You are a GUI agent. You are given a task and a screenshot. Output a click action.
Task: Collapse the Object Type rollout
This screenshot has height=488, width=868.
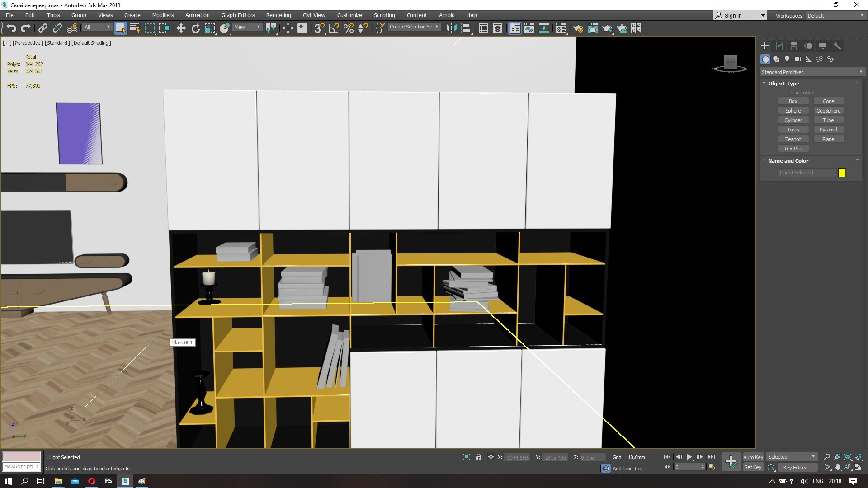(784, 84)
